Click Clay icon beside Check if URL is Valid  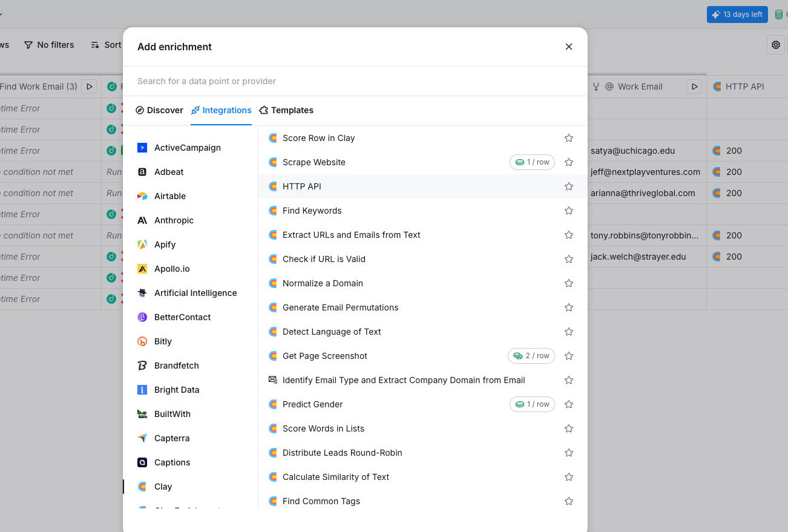click(x=273, y=259)
